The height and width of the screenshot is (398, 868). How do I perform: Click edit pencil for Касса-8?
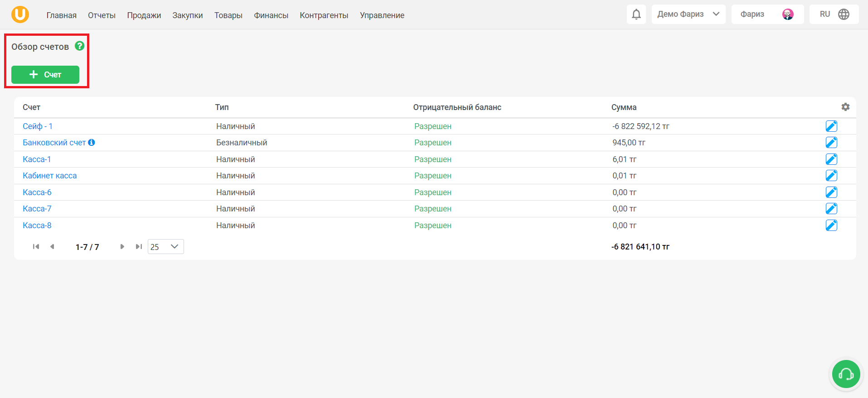pos(831,225)
